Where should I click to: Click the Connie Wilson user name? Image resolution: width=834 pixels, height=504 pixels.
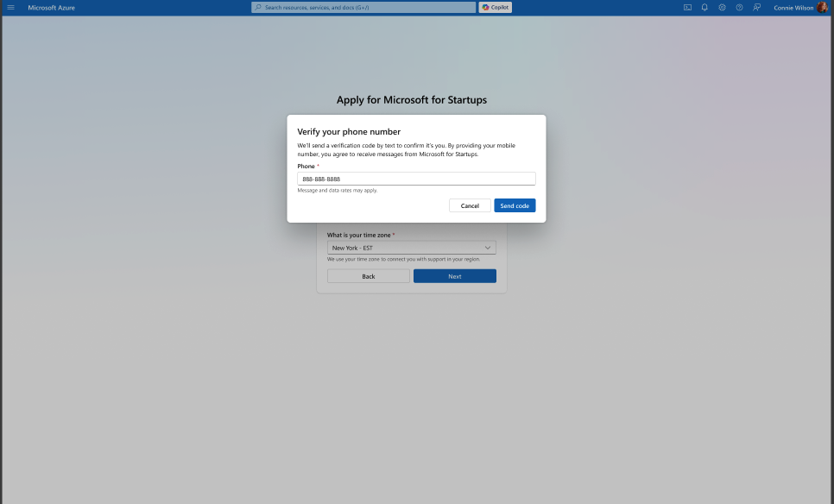coord(793,8)
